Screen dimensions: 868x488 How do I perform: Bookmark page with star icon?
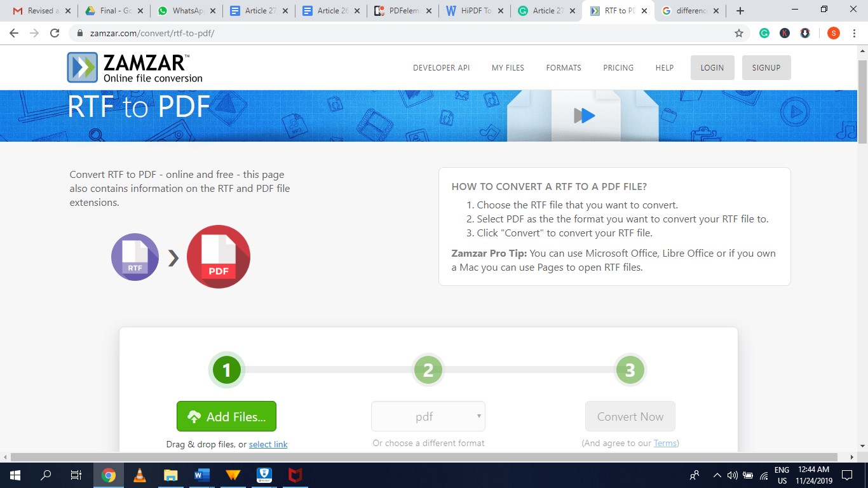tap(739, 33)
